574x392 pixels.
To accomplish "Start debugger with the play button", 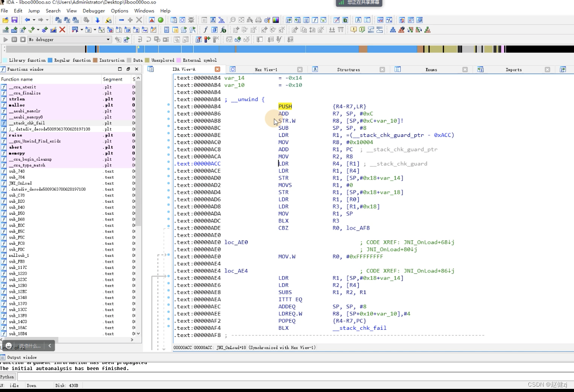I will pyautogui.click(x=5, y=40).
